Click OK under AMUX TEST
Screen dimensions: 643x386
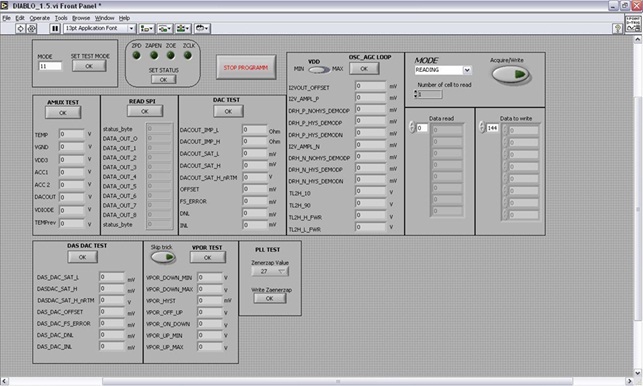pyautogui.click(x=63, y=113)
